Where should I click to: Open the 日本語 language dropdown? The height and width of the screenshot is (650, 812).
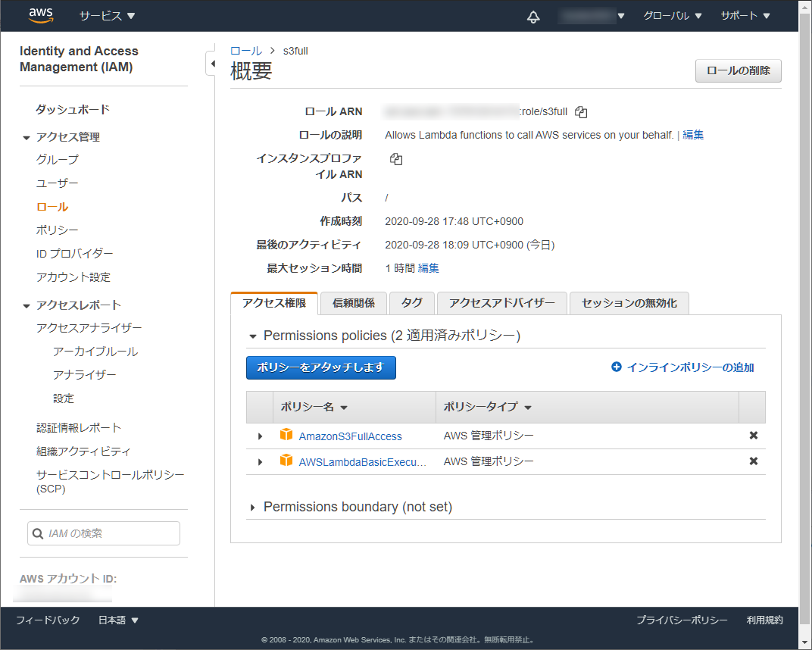pos(118,620)
